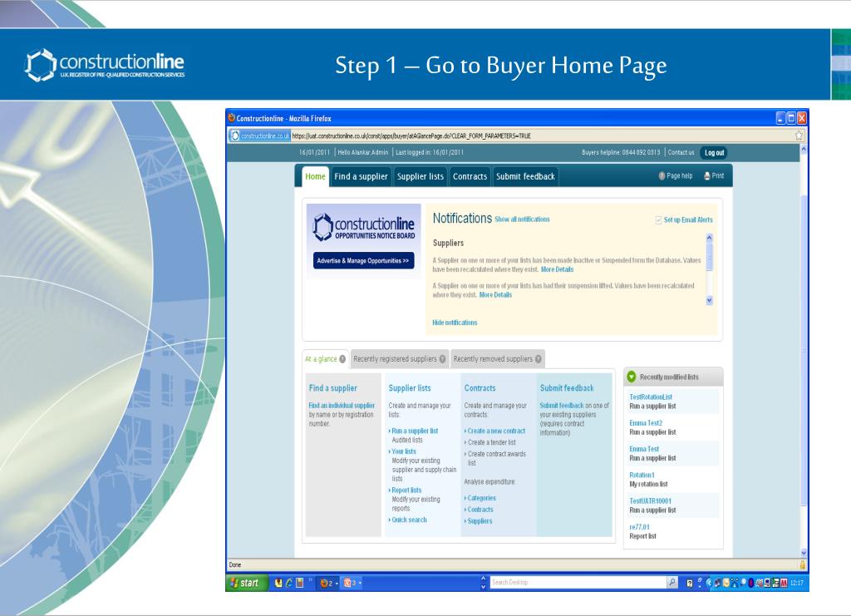Viewport: 851px width, 616px height.
Task: Expand the second taskbar group dropdown arrow
Action: pos(360,584)
